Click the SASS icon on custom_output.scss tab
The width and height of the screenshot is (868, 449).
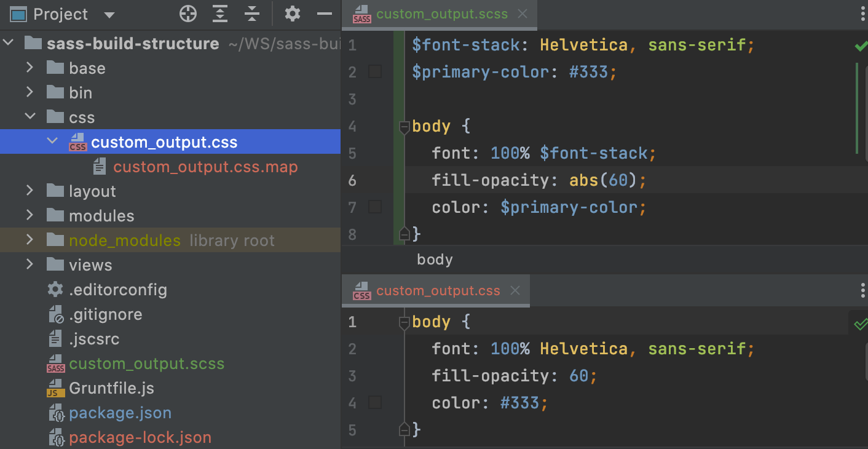click(x=362, y=14)
